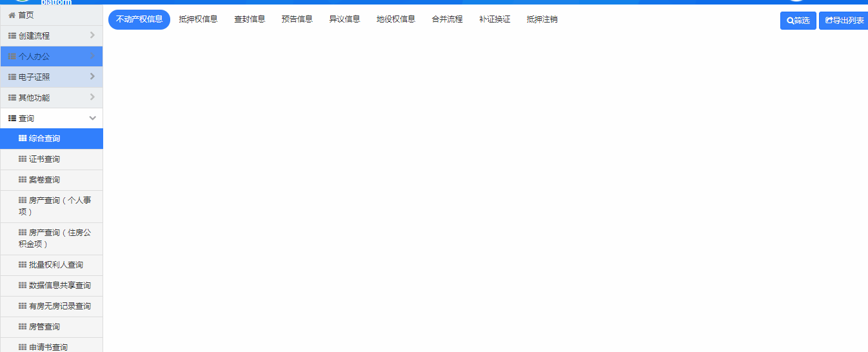Collapse the 查询 section chevron
This screenshot has width=868, height=352.
(x=92, y=118)
